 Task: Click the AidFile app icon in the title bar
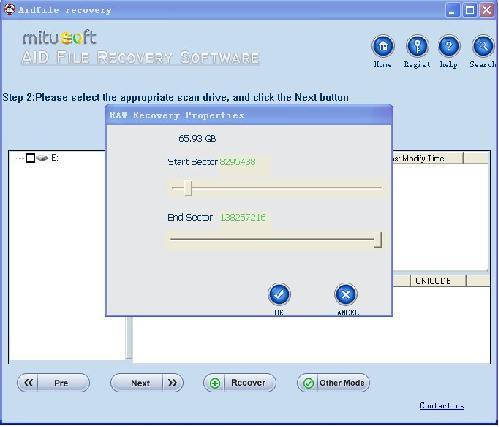9,9
